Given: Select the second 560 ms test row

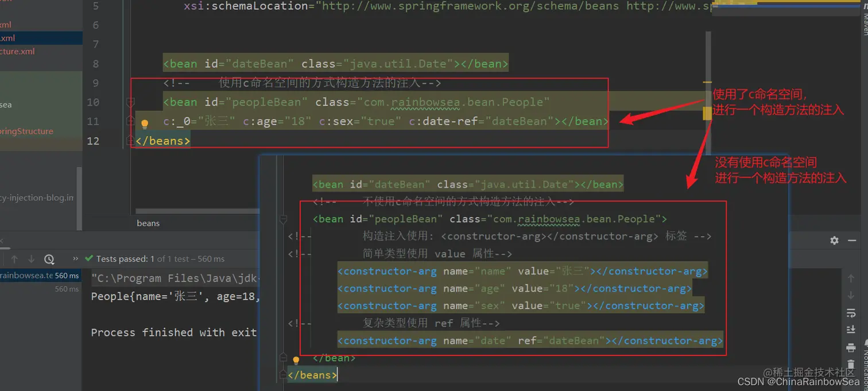Looking at the screenshot, I should [67, 289].
